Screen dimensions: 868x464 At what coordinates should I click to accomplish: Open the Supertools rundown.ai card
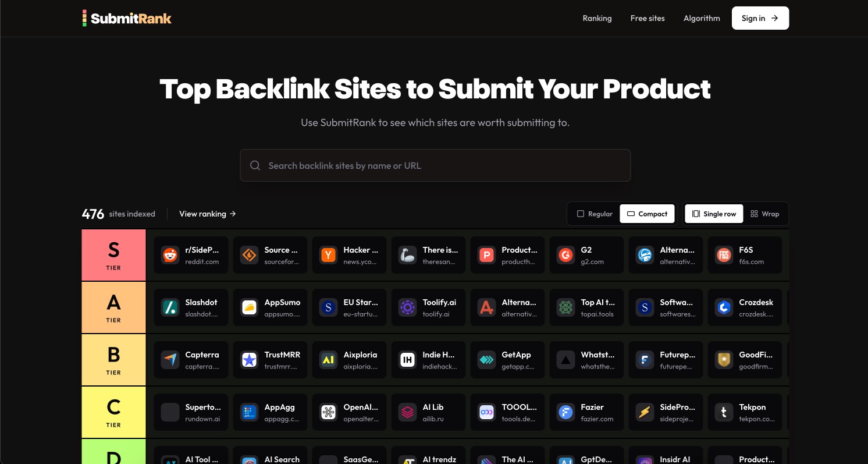click(191, 412)
